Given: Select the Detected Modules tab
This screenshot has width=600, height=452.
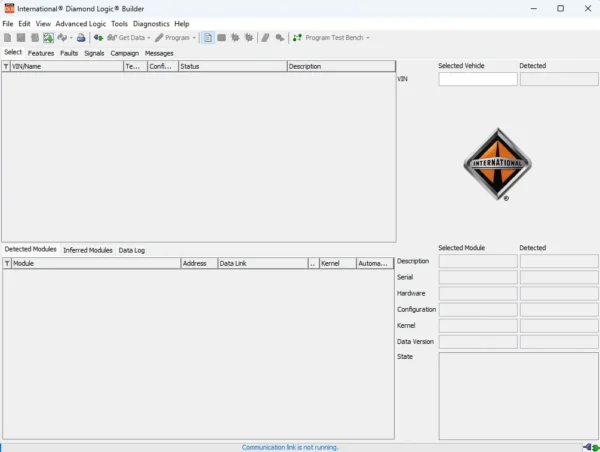Looking at the screenshot, I should click(x=31, y=249).
